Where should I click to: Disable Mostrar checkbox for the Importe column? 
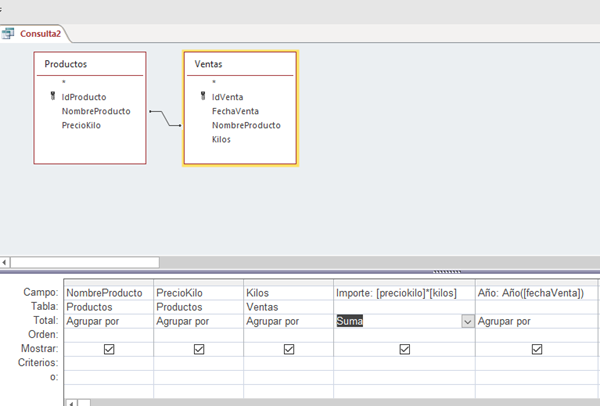(404, 349)
